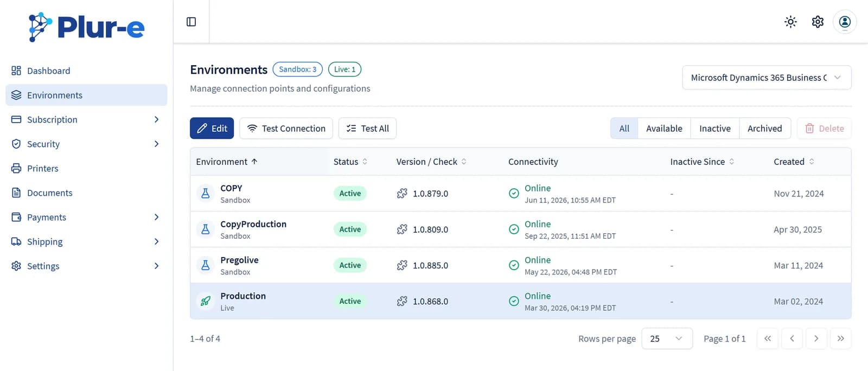The image size is (868, 371).
Task: Sort by the Created column
Action: coord(794,162)
